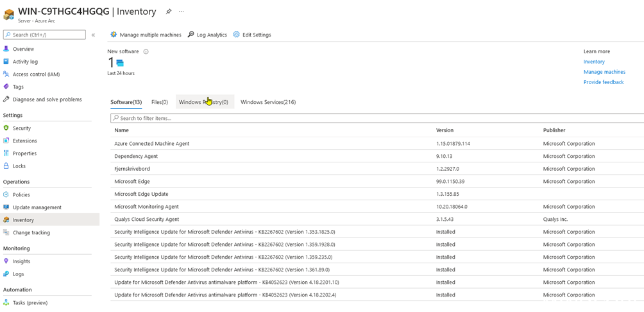The height and width of the screenshot is (312, 644).
Task: Select the Microsoft Edge Update row
Action: [x=377, y=194]
